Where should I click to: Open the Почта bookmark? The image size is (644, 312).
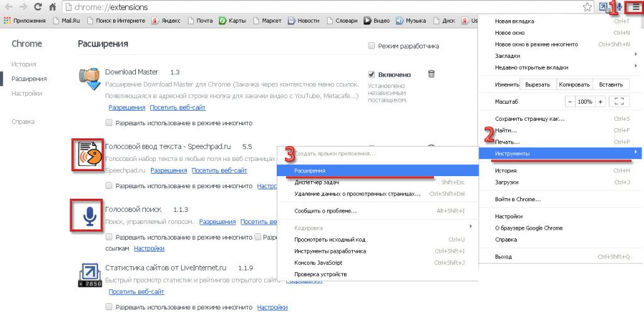[200, 21]
